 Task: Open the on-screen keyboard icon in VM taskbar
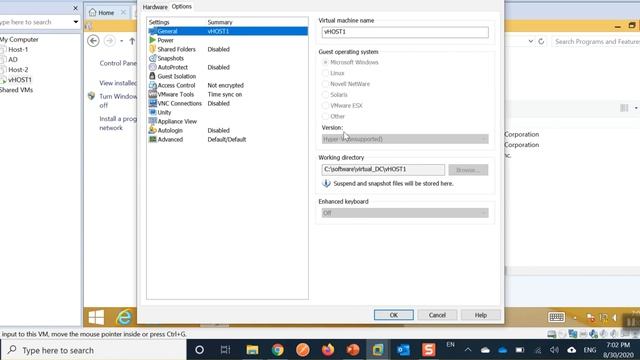tap(556, 317)
